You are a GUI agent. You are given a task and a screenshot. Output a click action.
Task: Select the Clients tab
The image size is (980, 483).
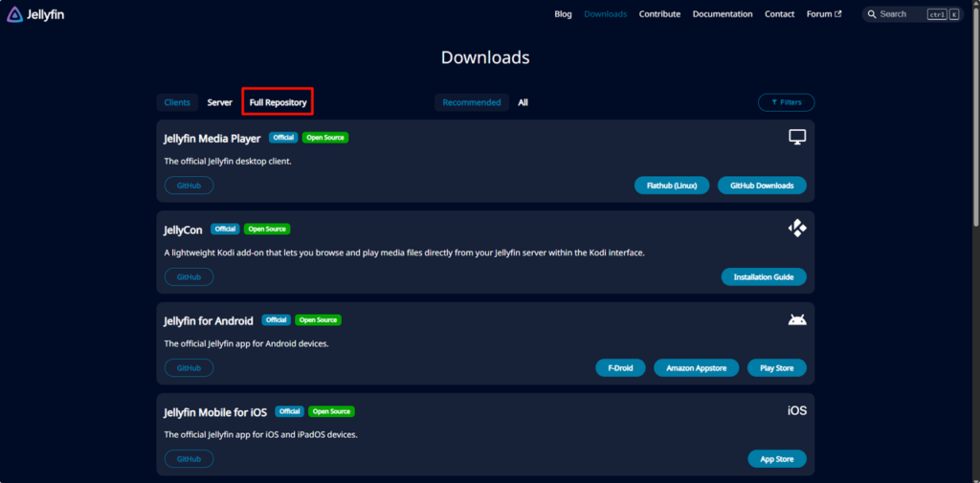click(177, 102)
